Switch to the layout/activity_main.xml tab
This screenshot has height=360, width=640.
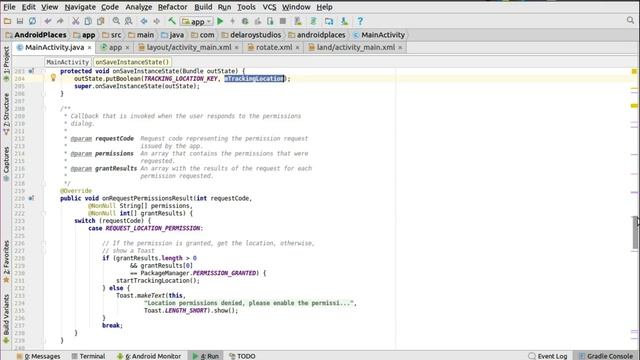pos(189,47)
